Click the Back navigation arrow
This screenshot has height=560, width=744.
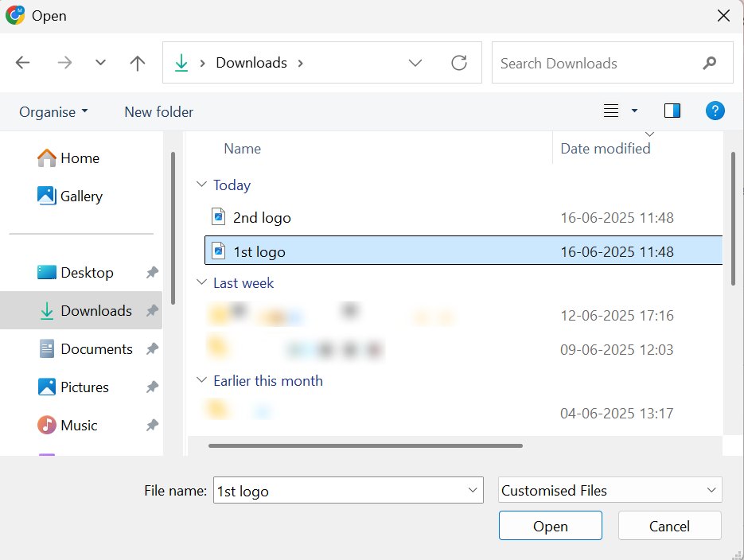click(x=23, y=64)
